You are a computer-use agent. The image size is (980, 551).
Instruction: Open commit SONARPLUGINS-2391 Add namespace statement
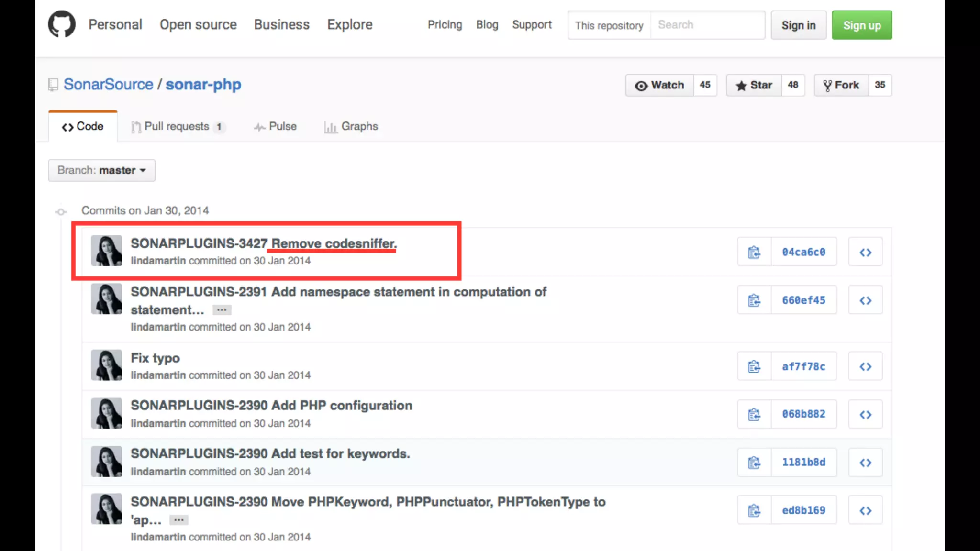click(x=339, y=292)
